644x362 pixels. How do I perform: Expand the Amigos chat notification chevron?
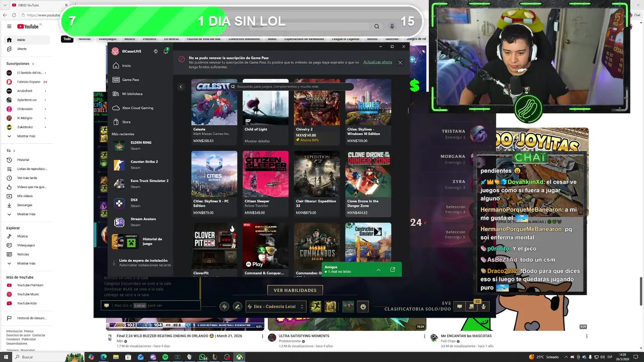coord(378,269)
